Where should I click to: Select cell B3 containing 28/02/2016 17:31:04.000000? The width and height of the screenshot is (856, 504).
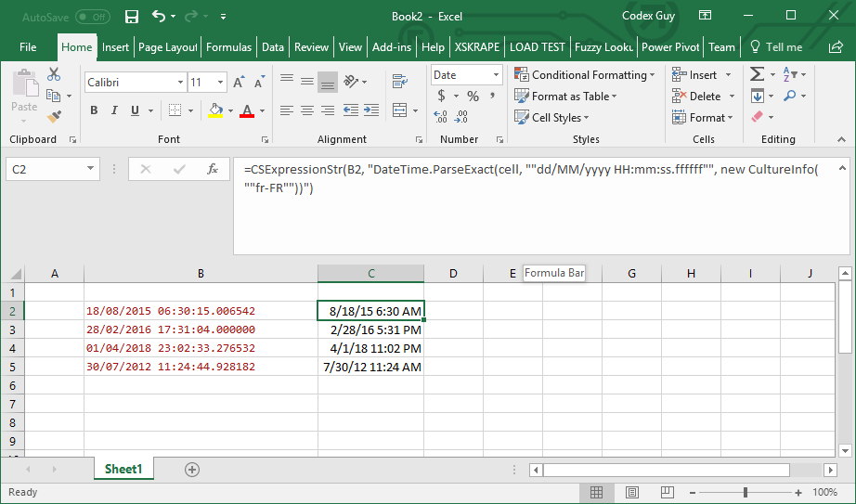coord(201,330)
